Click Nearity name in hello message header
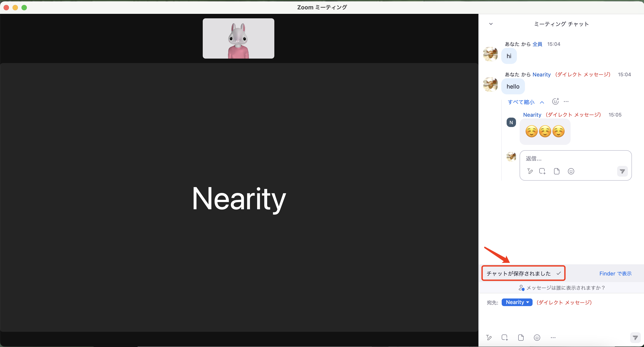 point(542,74)
